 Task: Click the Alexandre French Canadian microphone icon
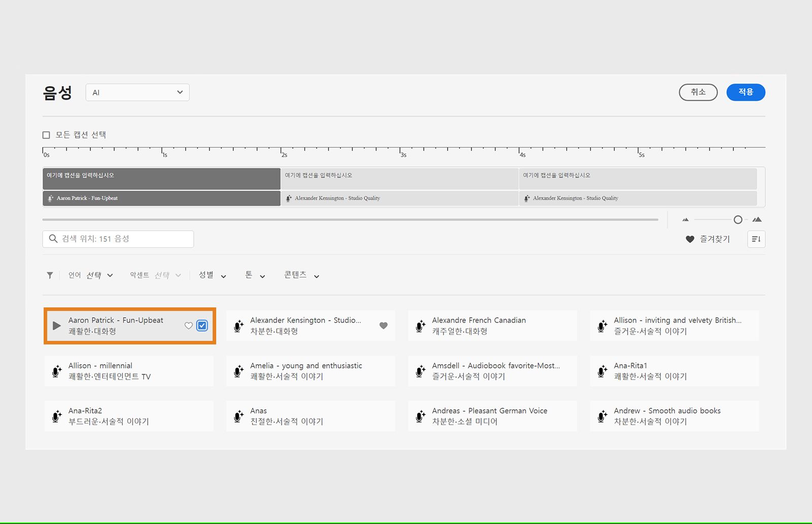click(421, 326)
